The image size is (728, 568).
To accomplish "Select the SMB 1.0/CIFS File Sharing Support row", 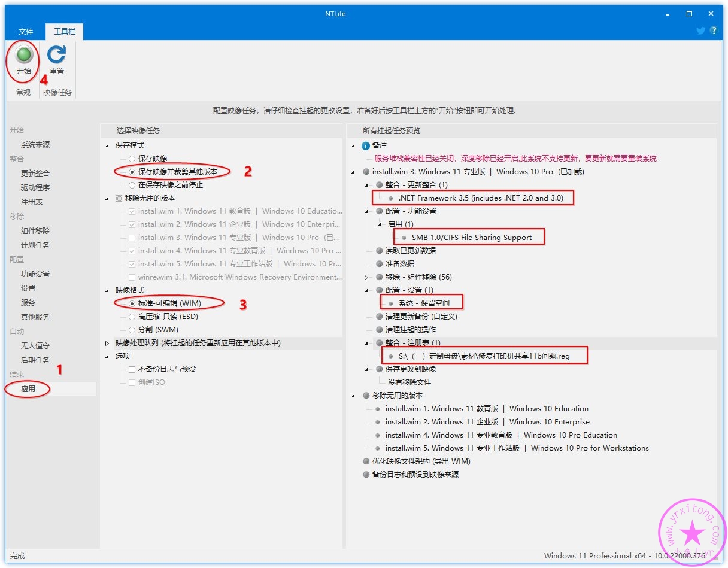I will tap(472, 238).
